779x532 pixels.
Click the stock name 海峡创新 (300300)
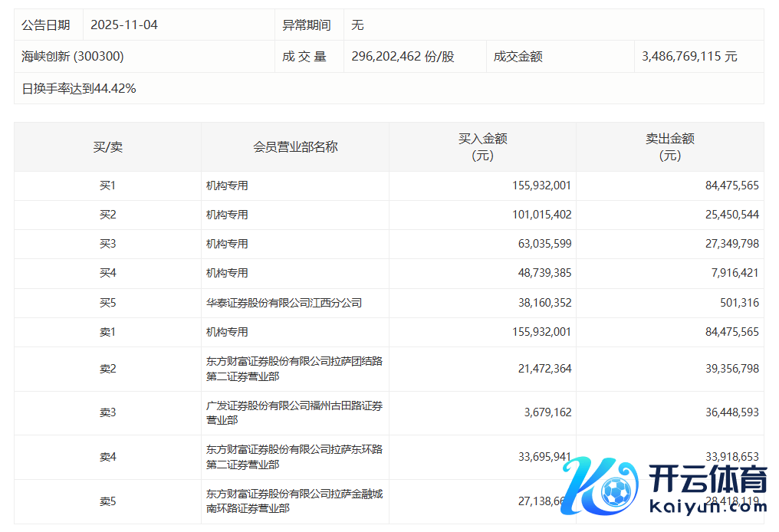tap(73, 56)
